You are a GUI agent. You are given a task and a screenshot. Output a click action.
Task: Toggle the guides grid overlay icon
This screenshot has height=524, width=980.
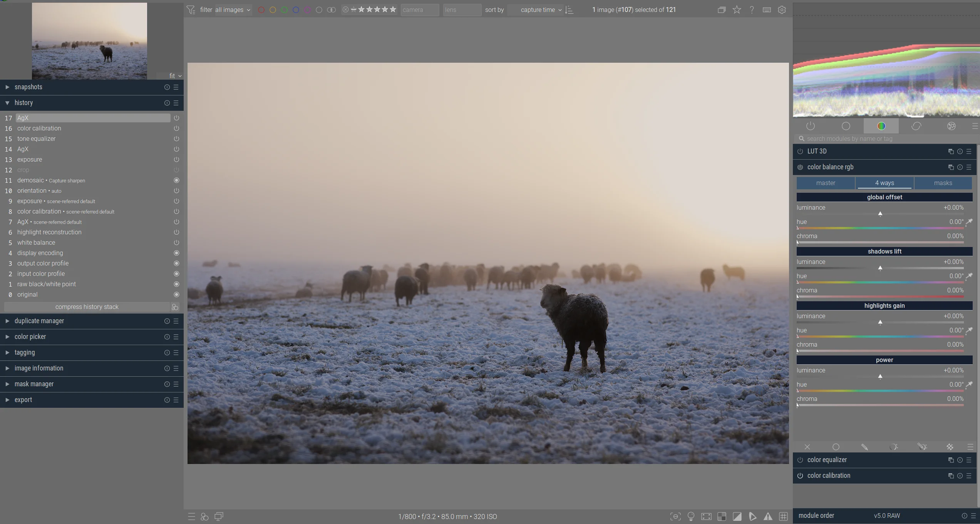[783, 516]
